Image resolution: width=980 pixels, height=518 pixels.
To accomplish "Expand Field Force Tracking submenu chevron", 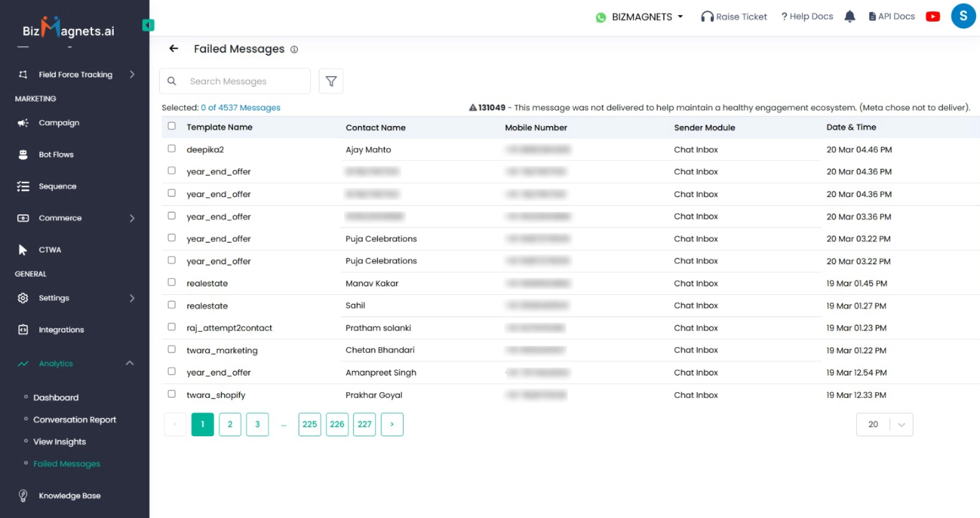I will pyautogui.click(x=132, y=75).
